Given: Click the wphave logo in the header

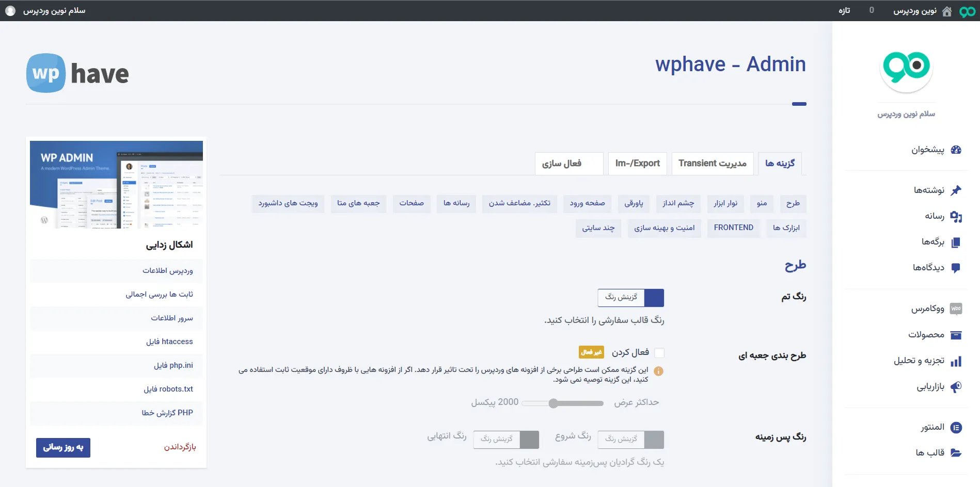Looking at the screenshot, I should [78, 73].
